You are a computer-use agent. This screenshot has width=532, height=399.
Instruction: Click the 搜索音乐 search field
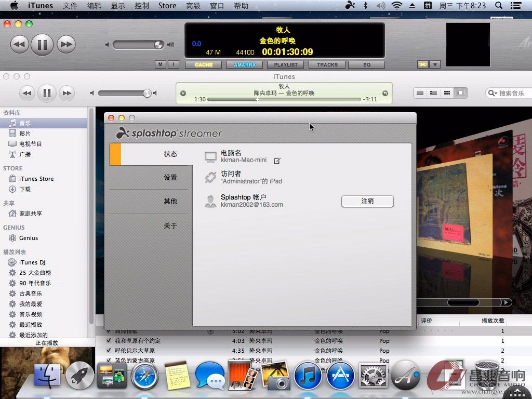click(512, 93)
